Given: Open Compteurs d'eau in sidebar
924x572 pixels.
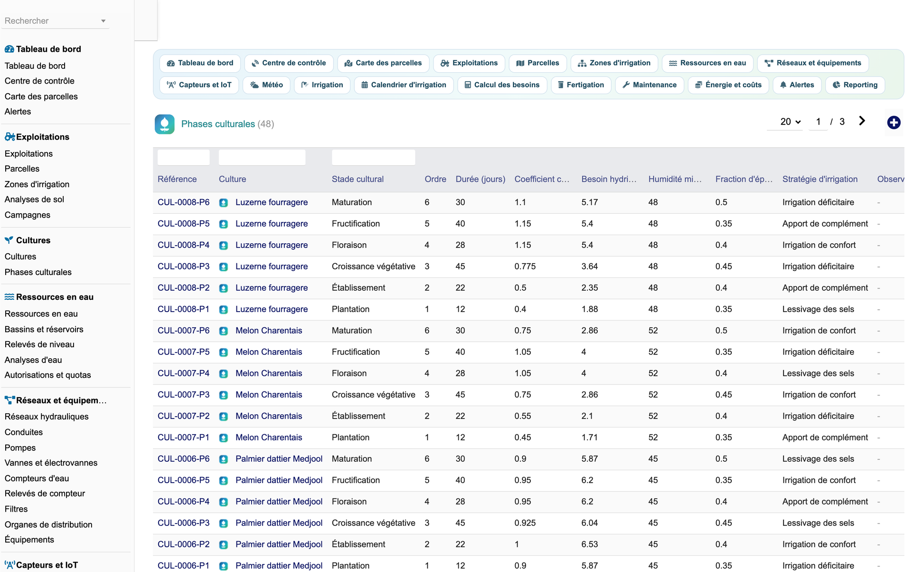Looking at the screenshot, I should tap(37, 478).
